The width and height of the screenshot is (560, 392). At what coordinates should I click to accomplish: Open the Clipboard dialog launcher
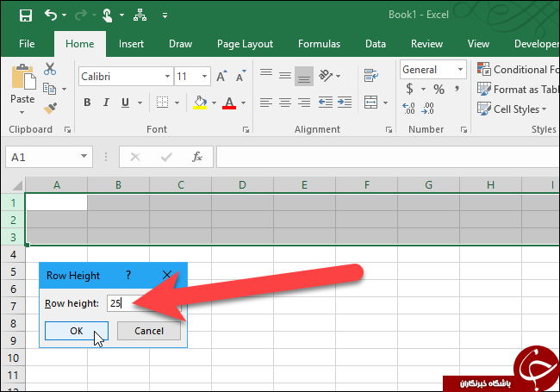tap(67, 130)
